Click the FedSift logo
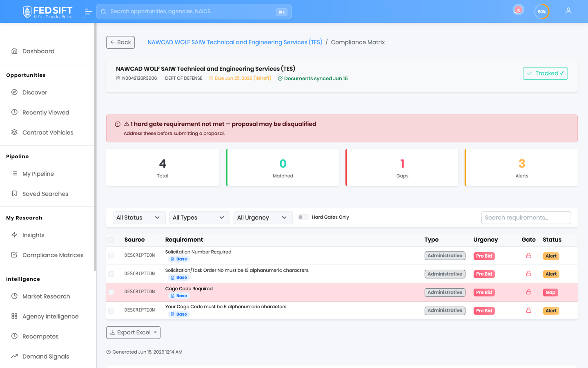 48,12
